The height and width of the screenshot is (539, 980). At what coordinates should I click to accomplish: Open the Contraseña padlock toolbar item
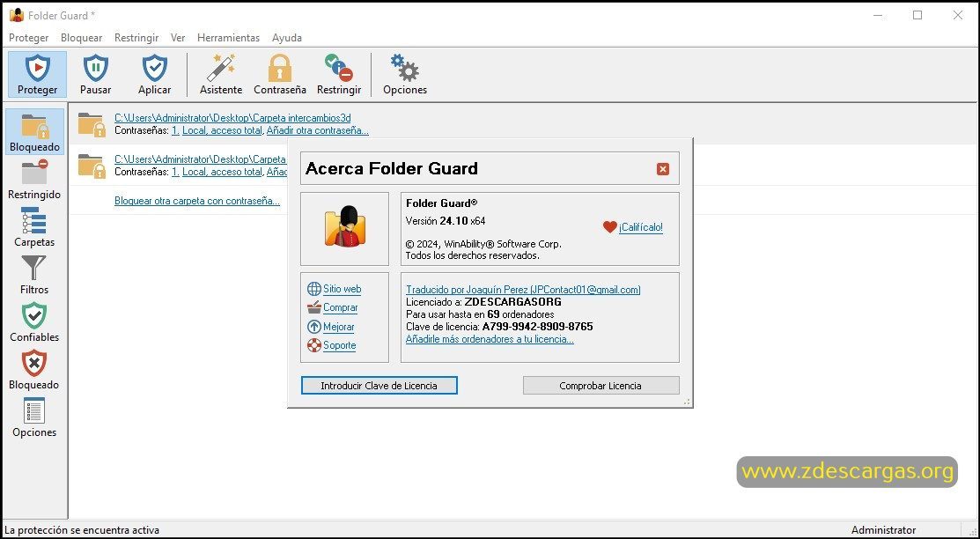[x=280, y=74]
